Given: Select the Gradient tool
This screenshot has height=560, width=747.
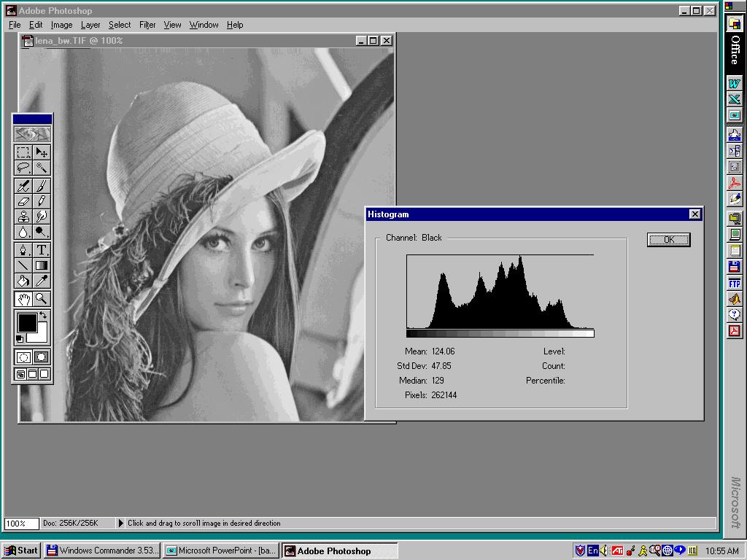Looking at the screenshot, I should click(42, 265).
